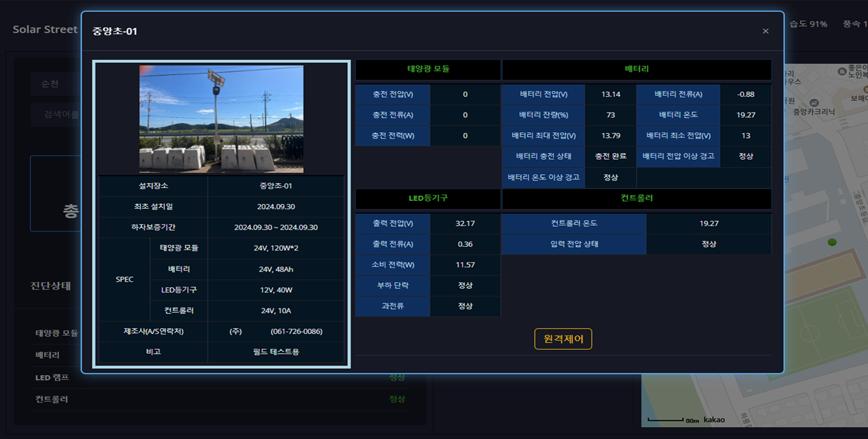
Task: Click the 검색어 search input field
Action: pos(59,114)
